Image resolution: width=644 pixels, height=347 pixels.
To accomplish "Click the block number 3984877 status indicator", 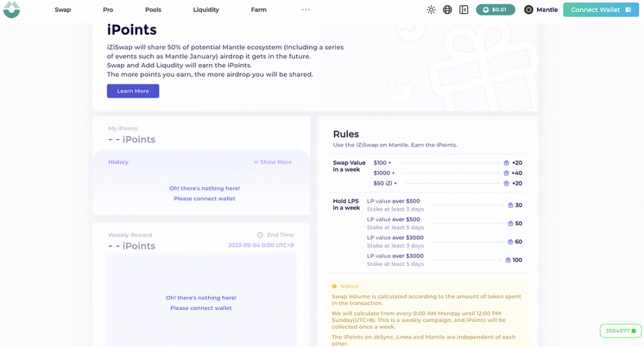I will (x=620, y=330).
